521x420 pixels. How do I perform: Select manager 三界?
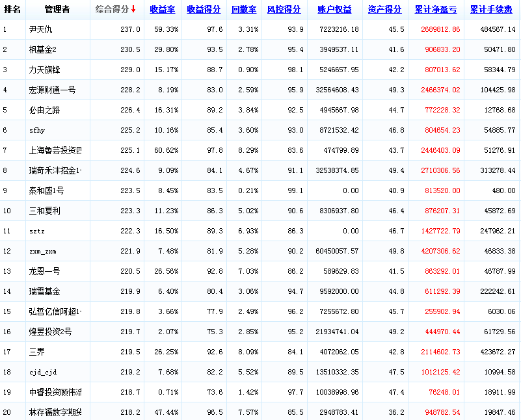(36, 352)
